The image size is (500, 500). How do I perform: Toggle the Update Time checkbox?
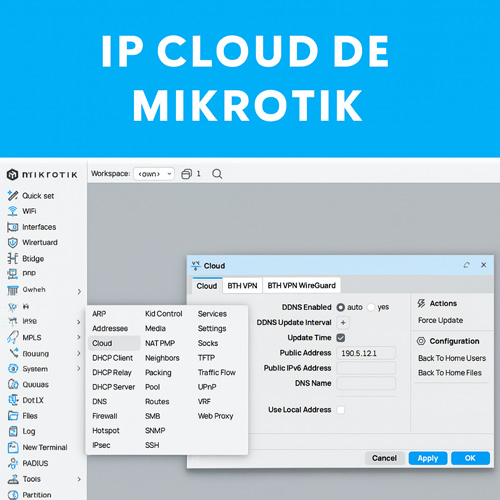[x=341, y=338]
